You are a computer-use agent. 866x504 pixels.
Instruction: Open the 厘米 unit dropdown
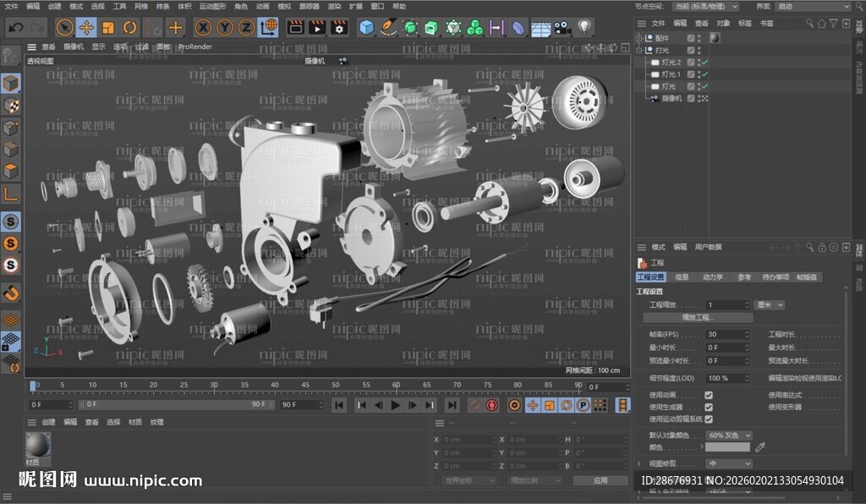coord(769,304)
